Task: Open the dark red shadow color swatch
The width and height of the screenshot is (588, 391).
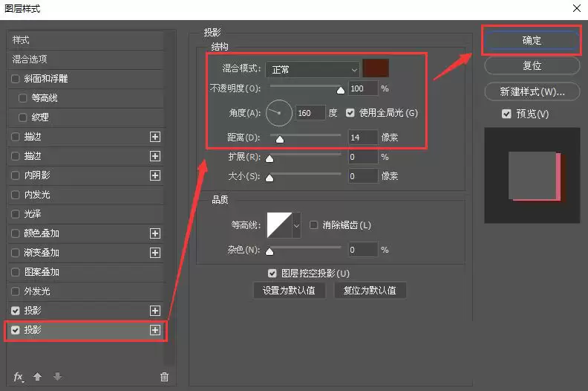Action: click(x=376, y=68)
